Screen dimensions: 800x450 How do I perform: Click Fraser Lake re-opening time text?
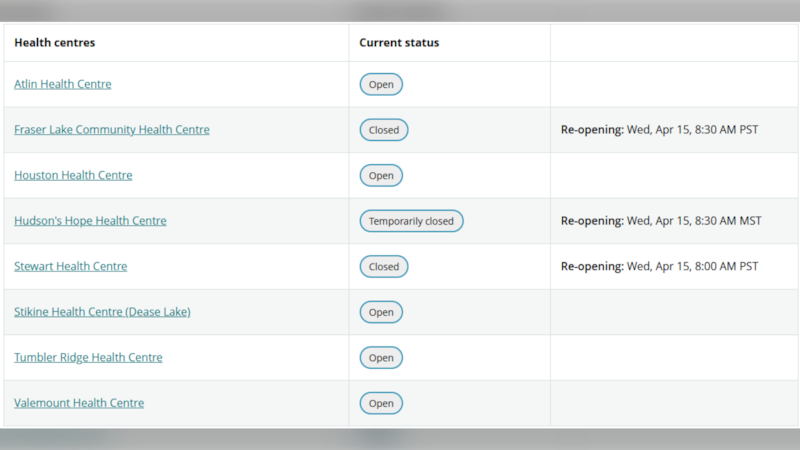tap(660, 130)
